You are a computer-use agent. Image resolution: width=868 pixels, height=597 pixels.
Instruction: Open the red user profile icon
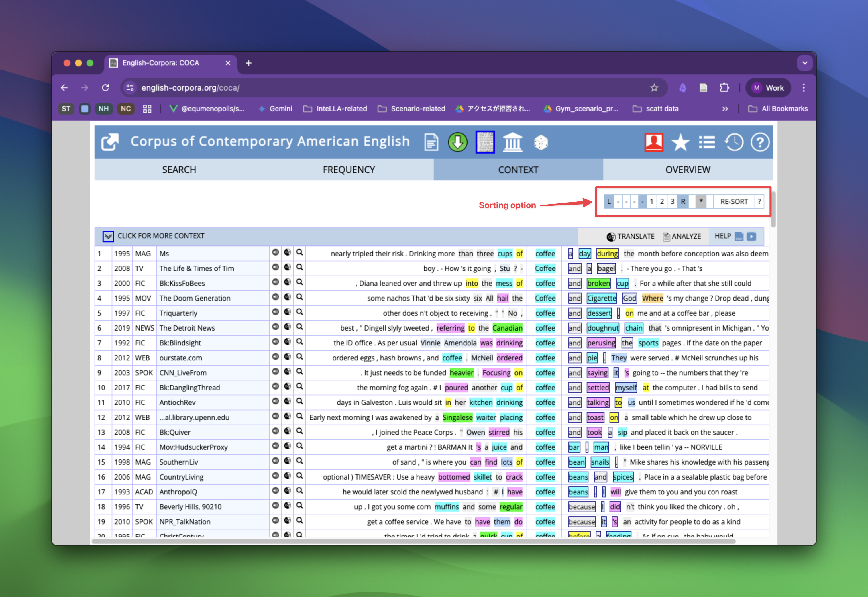point(653,142)
